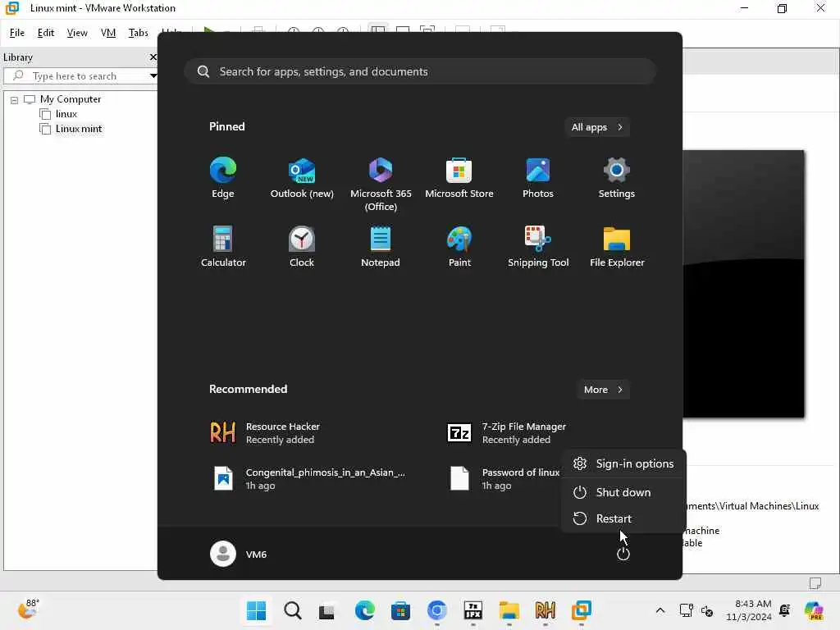Open Microsoft Store taskbar icon
Image resolution: width=840 pixels, height=630 pixels.
400,610
